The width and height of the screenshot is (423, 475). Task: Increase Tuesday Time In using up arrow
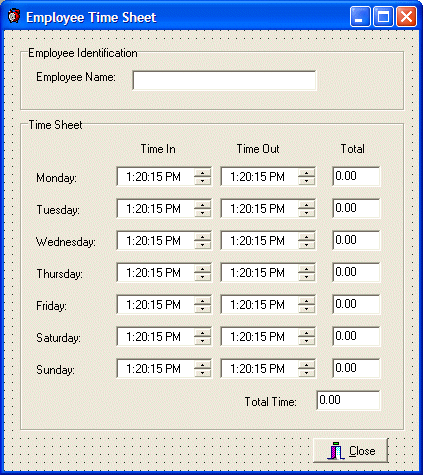[203, 204]
